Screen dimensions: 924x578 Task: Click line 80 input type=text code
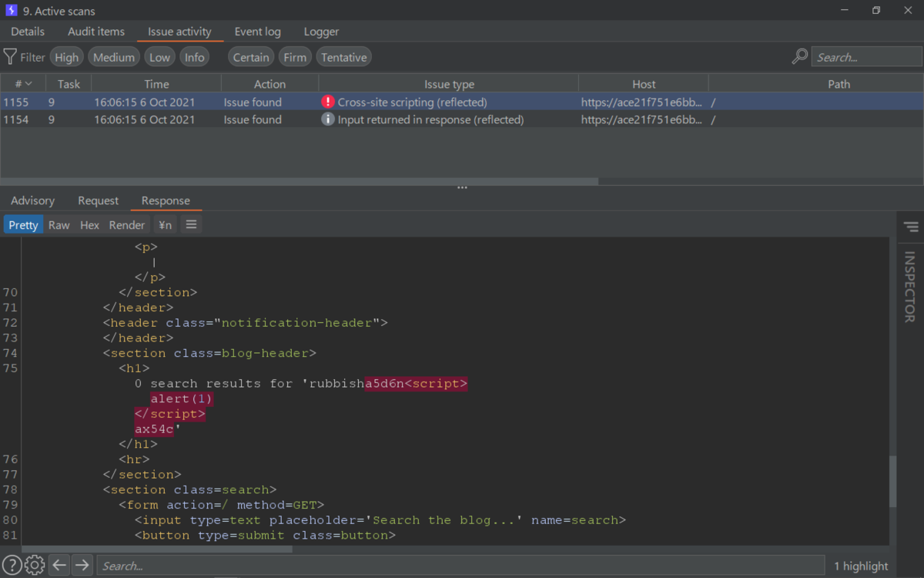[x=380, y=520]
